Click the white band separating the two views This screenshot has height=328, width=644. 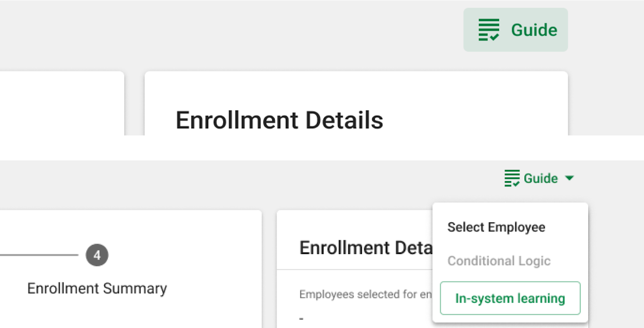click(x=322, y=148)
